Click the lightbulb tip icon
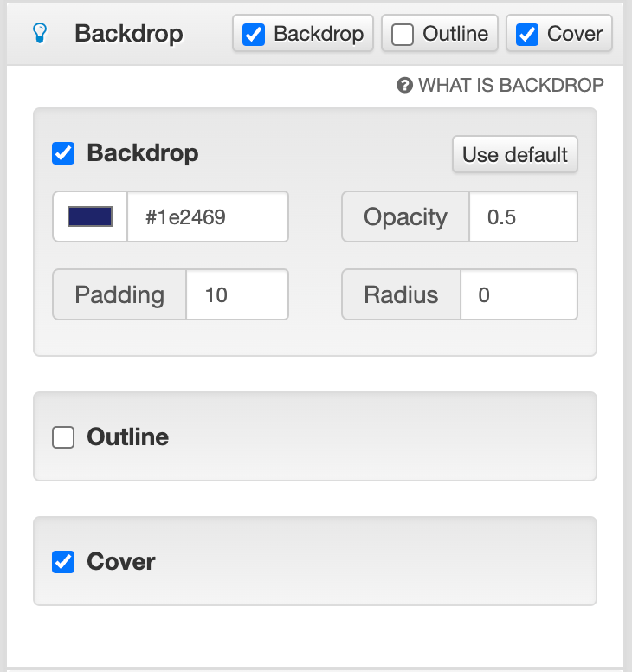The width and height of the screenshot is (632, 672). 39,34
